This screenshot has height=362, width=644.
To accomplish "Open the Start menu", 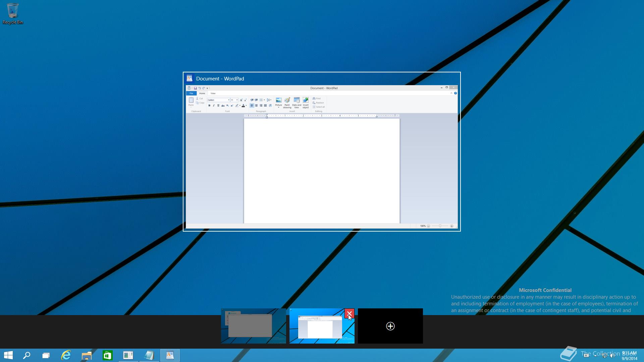I will (x=8, y=355).
